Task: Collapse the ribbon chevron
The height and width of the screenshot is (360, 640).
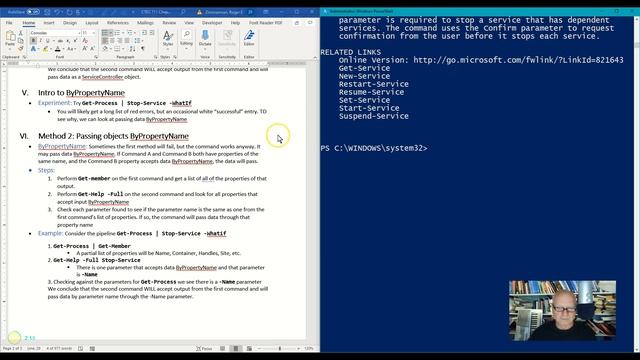Action: point(315,57)
